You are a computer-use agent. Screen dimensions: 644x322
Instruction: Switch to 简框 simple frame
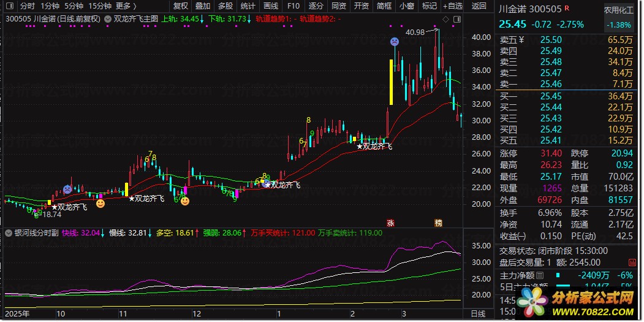384,6
